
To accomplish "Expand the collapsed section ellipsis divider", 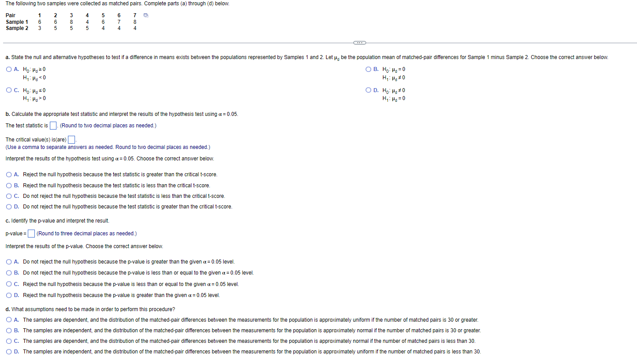I will coord(360,43).
